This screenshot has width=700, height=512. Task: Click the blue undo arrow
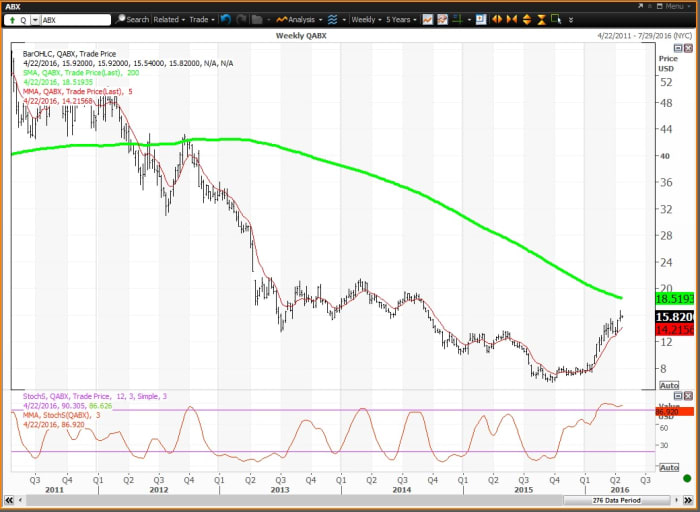coord(226,19)
